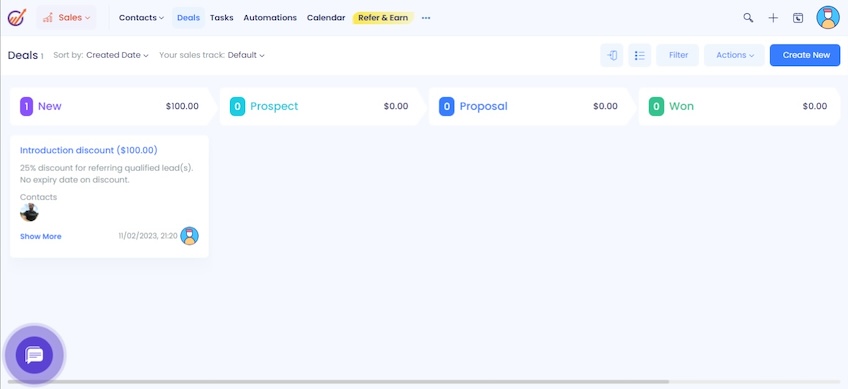Click the horizontal scrollbar at bottom
The width and height of the screenshot is (848, 389).
coord(338,382)
